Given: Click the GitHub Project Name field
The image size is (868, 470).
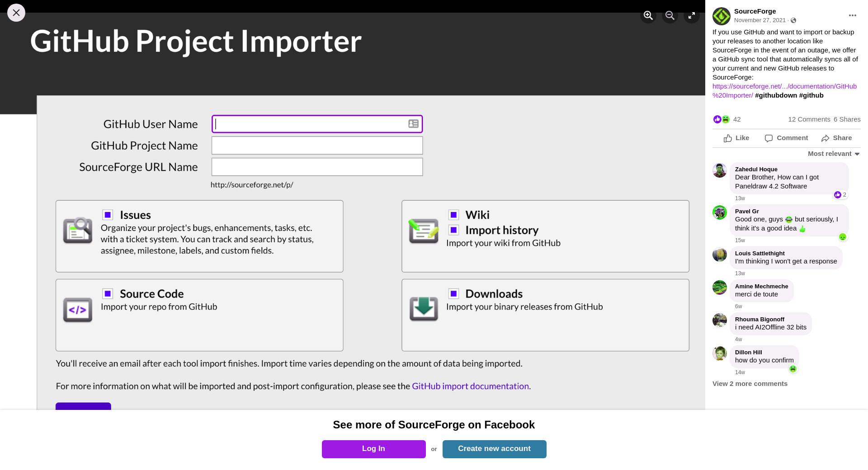Looking at the screenshot, I should 317,146.
